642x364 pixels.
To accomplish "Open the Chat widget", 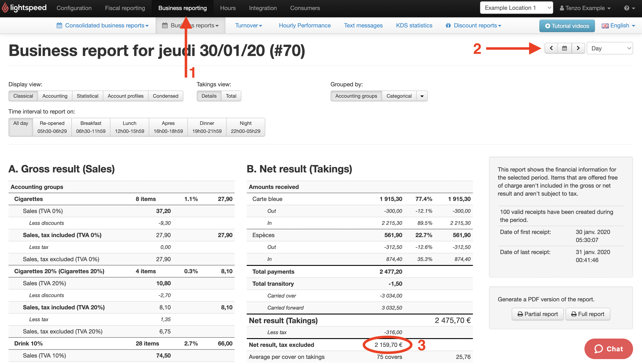I will coord(609,349).
